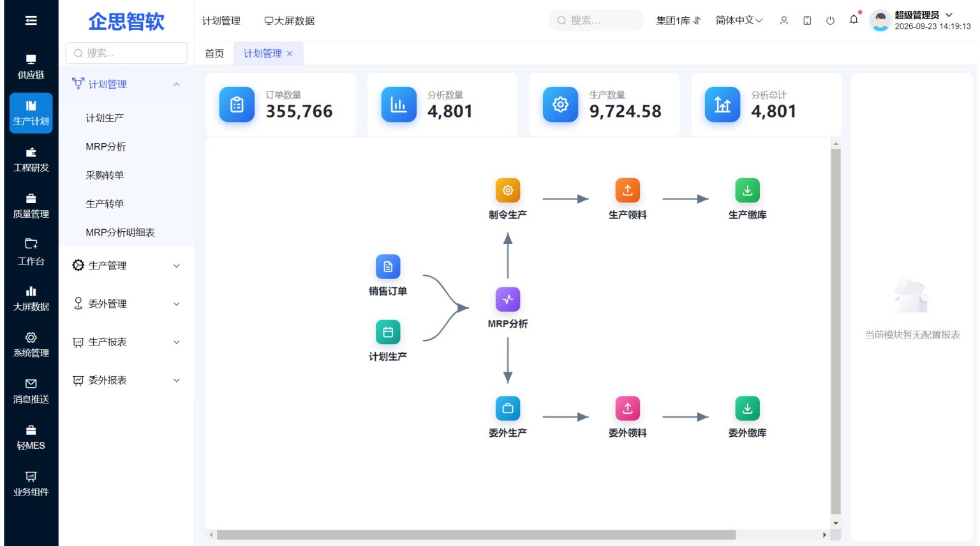This screenshot has height=546, width=980.
Task: Open the 工程研发 module
Action: click(x=31, y=160)
